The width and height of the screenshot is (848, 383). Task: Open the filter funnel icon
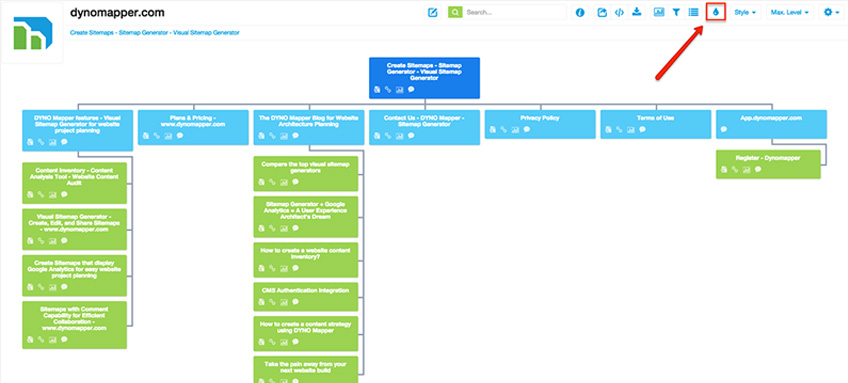pyautogui.click(x=676, y=12)
